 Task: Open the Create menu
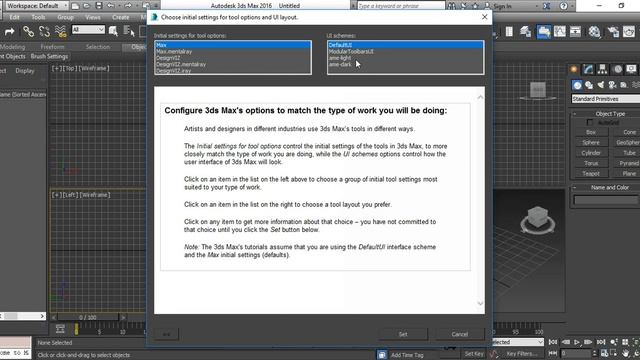tap(120, 17)
